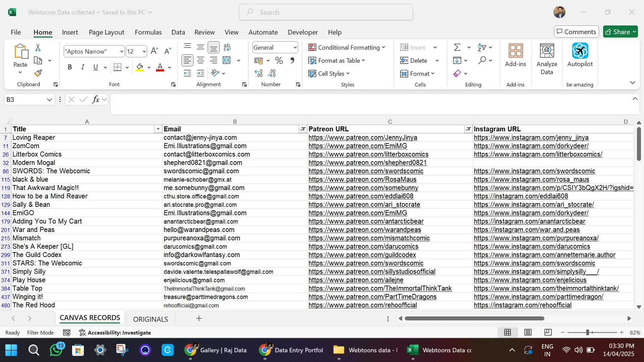Screen dimensions: 644x362
Task: Apply Percent Style format
Action: [x=279, y=60]
